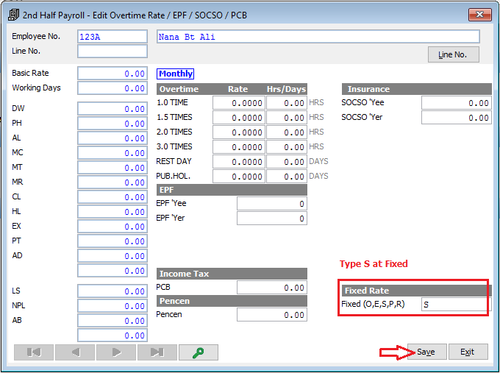The height and width of the screenshot is (373, 500).
Task: Edit the EPF 'Yer amount field
Action: (272, 218)
